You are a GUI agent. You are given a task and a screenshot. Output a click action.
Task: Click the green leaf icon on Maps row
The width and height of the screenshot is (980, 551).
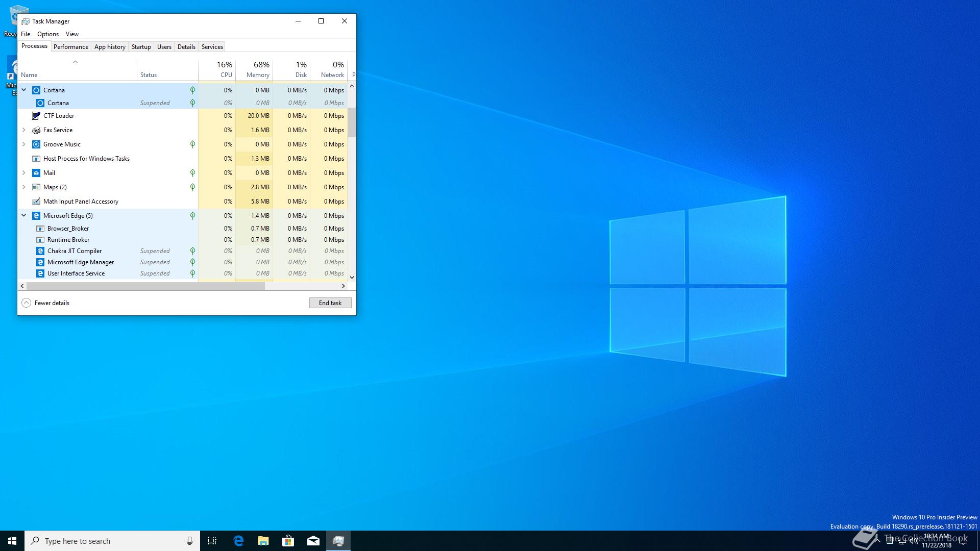coord(192,187)
